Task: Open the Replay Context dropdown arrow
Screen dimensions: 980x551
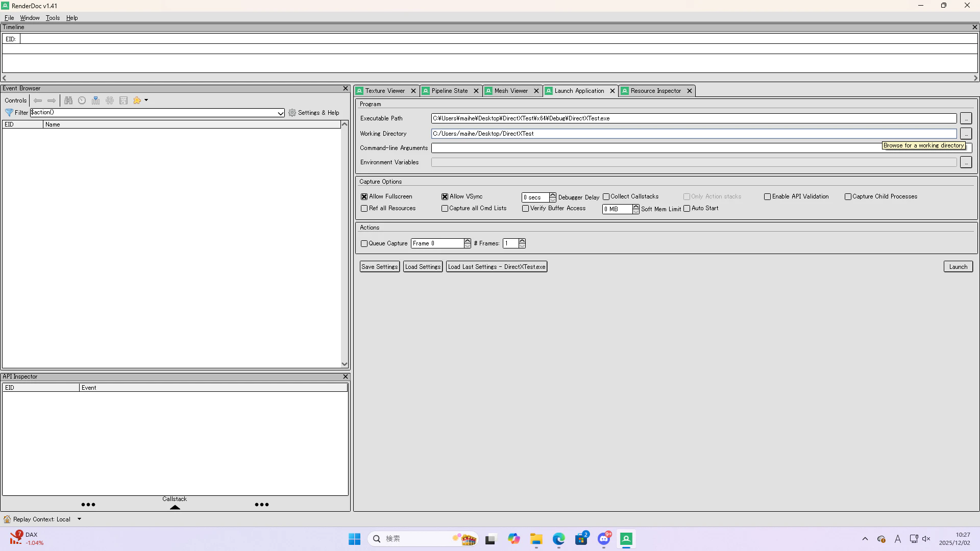Action: pos(79,519)
